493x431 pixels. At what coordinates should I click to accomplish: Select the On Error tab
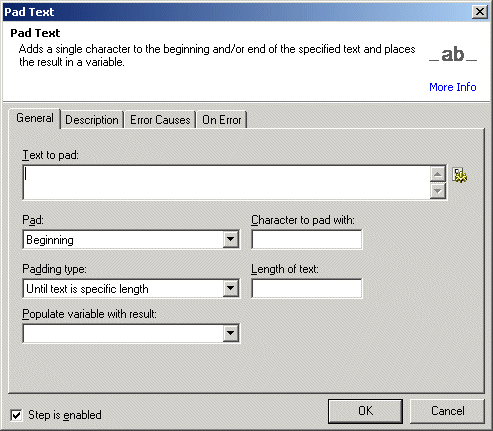(222, 120)
